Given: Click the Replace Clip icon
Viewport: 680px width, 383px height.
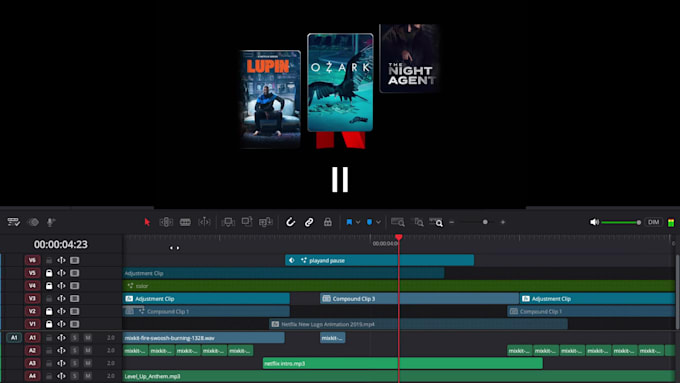Looking at the screenshot, I should [265, 222].
